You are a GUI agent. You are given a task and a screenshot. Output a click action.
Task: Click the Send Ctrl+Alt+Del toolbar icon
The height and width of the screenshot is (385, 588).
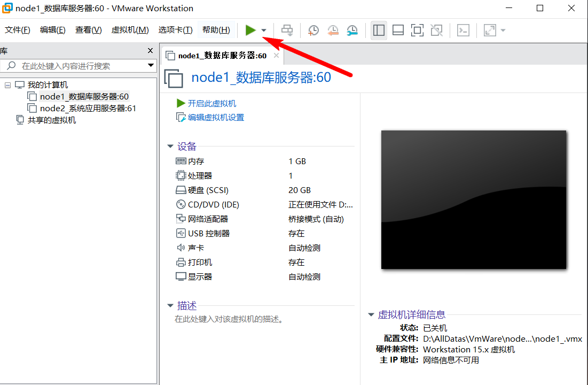[287, 30]
